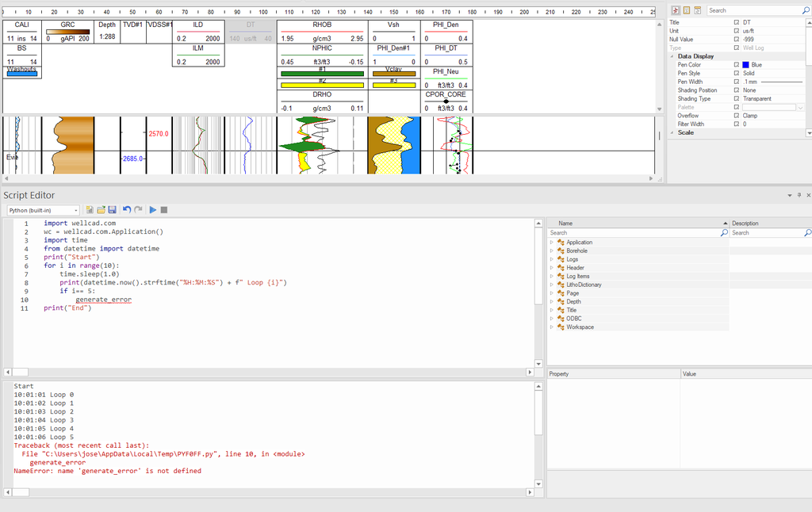This screenshot has width=812, height=512.
Task: Click the first properties view icon
Action: (675, 10)
